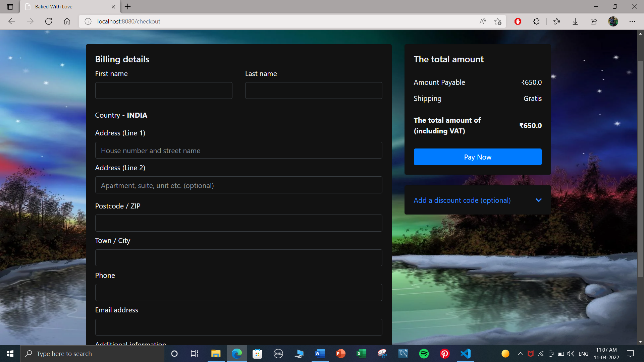Open the downloads arrow icon
644x362 pixels.
pos(575,21)
